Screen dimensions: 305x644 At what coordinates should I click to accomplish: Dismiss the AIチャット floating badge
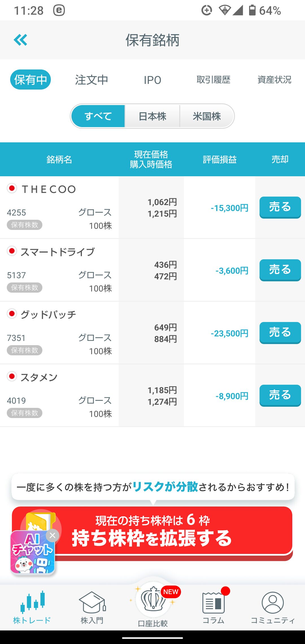pyautogui.click(x=53, y=536)
